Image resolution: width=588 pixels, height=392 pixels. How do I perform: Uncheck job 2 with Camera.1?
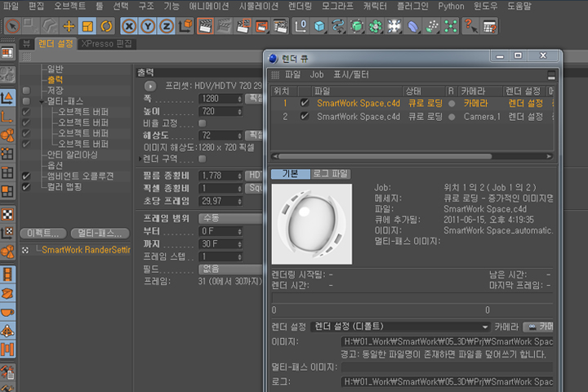[305, 116]
